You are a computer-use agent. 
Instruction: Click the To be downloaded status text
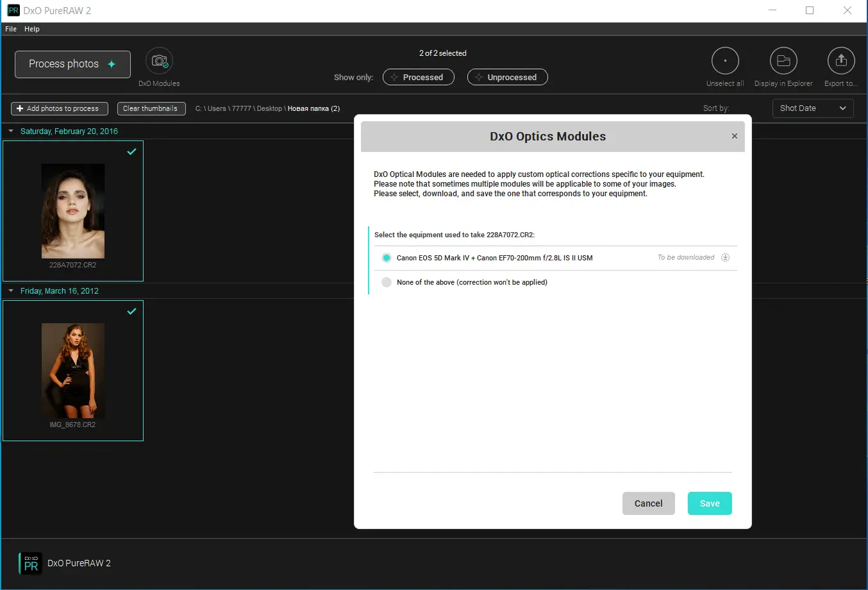click(x=686, y=258)
